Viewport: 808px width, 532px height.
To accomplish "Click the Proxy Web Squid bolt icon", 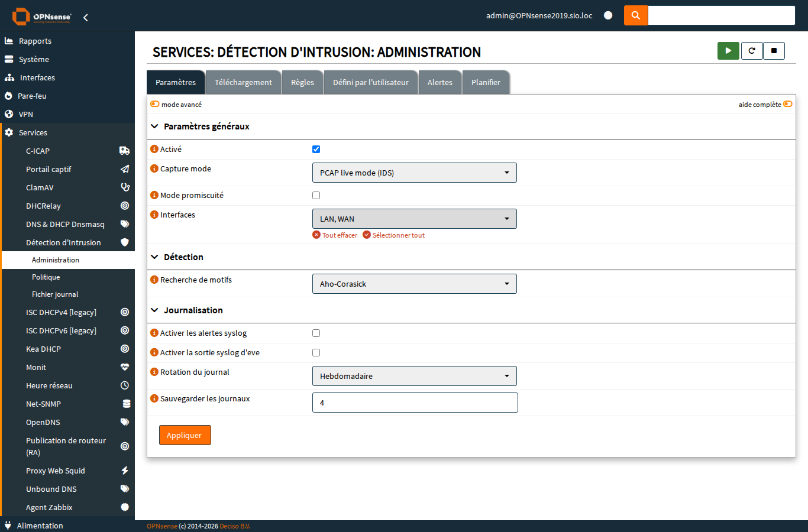I will (x=125, y=471).
